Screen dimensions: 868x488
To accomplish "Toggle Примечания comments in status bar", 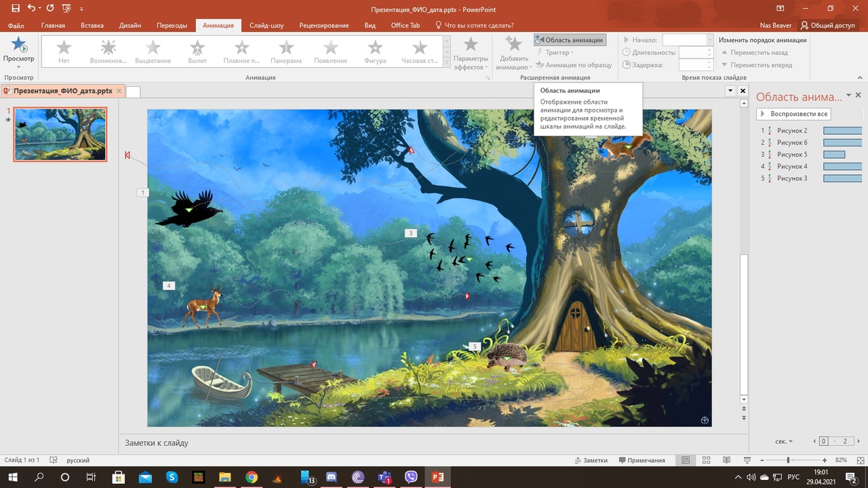I will tap(642, 460).
